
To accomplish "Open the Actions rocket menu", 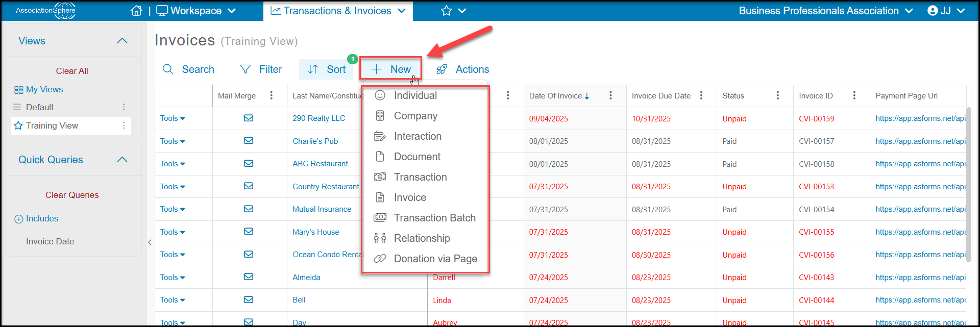I will [463, 69].
